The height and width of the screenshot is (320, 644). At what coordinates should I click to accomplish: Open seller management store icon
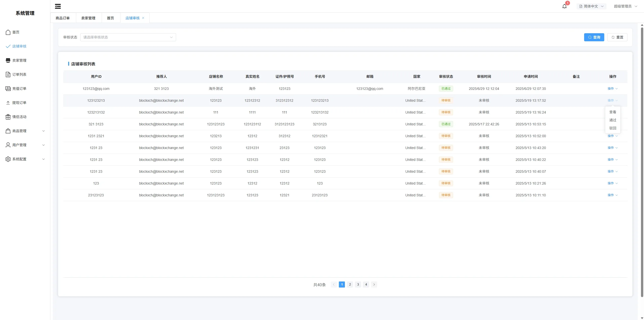(x=8, y=60)
